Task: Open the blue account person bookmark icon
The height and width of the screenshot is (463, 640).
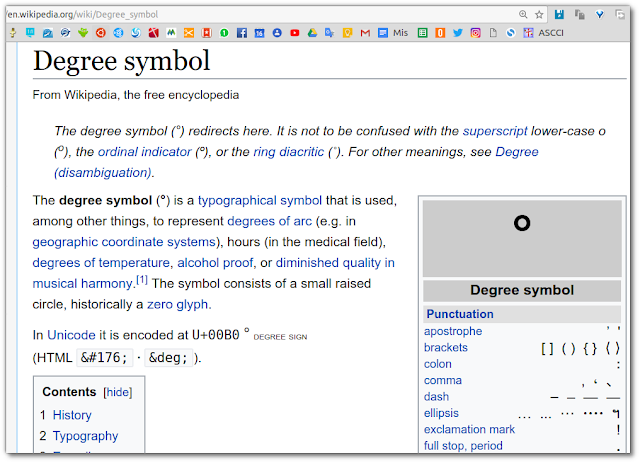Action: click(277, 33)
